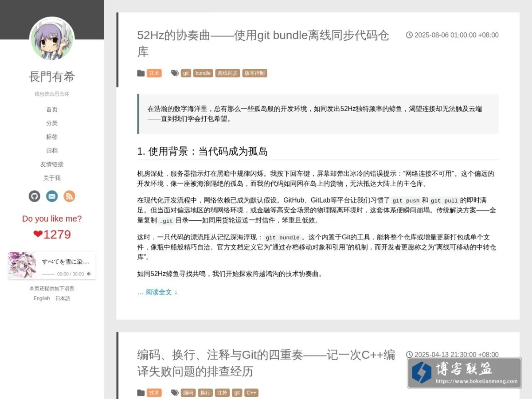Click the clock icon beside 2025-04-13 date
Viewport: 532px width, 399px height.
(409, 355)
